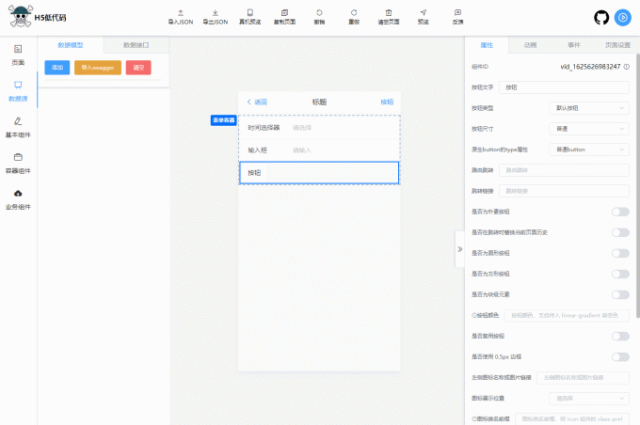
Task: Click the 按钮 link at phone header right
Action: pyautogui.click(x=387, y=102)
